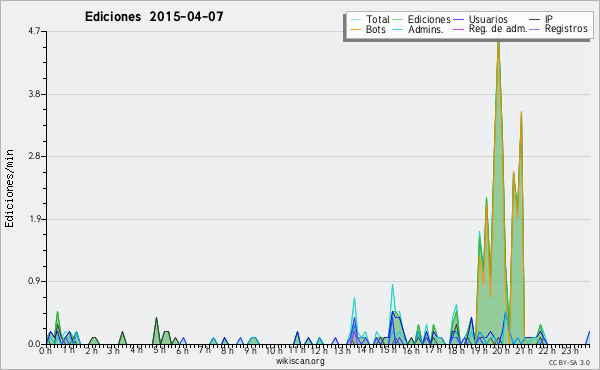Click the "3 h" x-axis tick label
Image resolution: width=600 pixels, height=370 pixels.
tap(114, 350)
